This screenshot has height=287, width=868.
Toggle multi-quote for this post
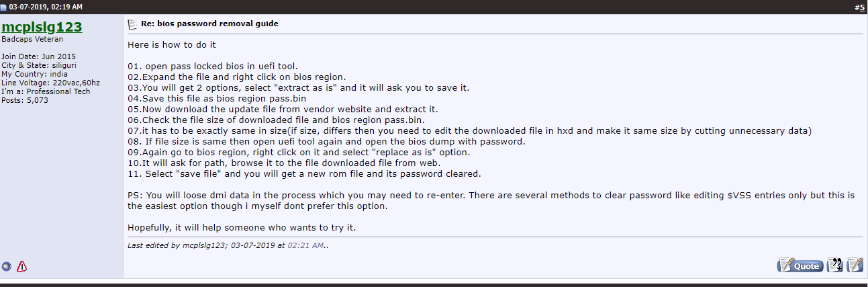[x=835, y=265]
